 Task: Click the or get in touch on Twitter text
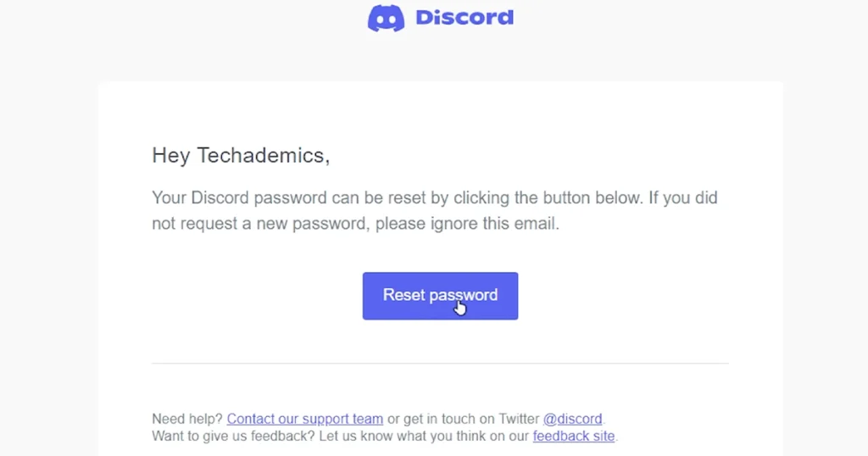pos(464,419)
